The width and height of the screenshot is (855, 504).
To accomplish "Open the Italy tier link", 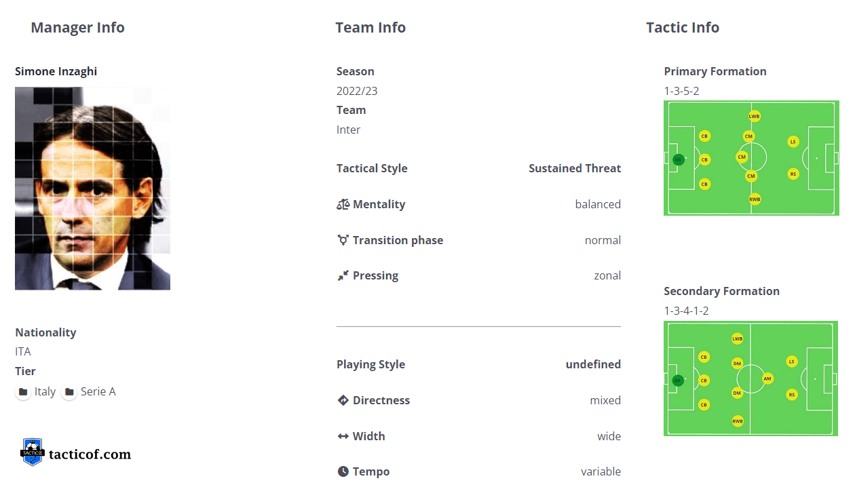I will [x=45, y=391].
